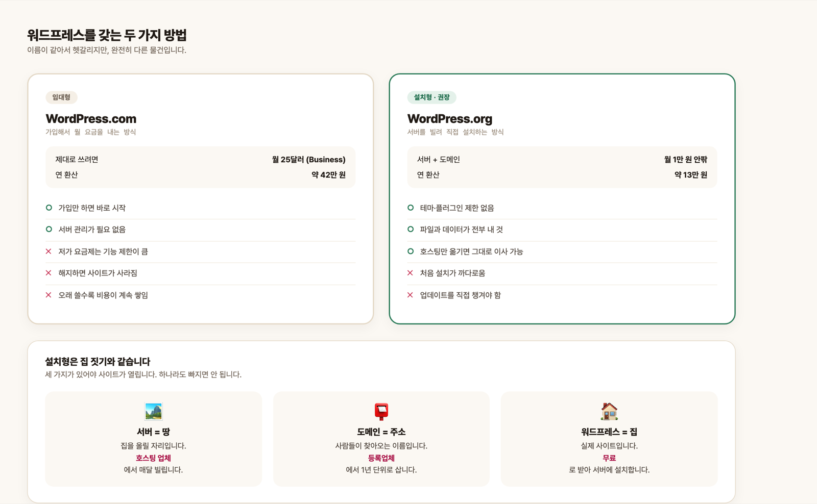Click the green circle beside 테마·플러그인 제한 없음

[411, 208]
